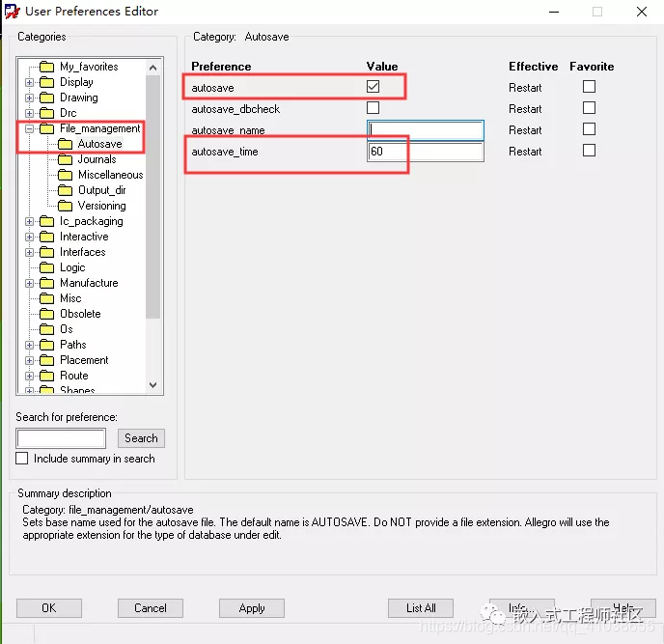Click the Paths folder icon
664x644 pixels.
click(x=46, y=346)
